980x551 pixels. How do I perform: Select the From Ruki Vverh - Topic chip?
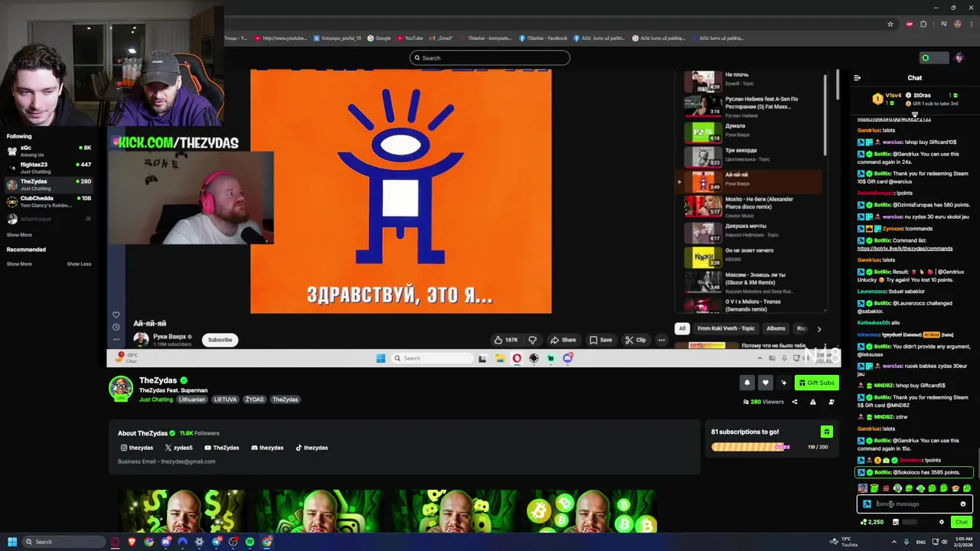click(x=726, y=328)
